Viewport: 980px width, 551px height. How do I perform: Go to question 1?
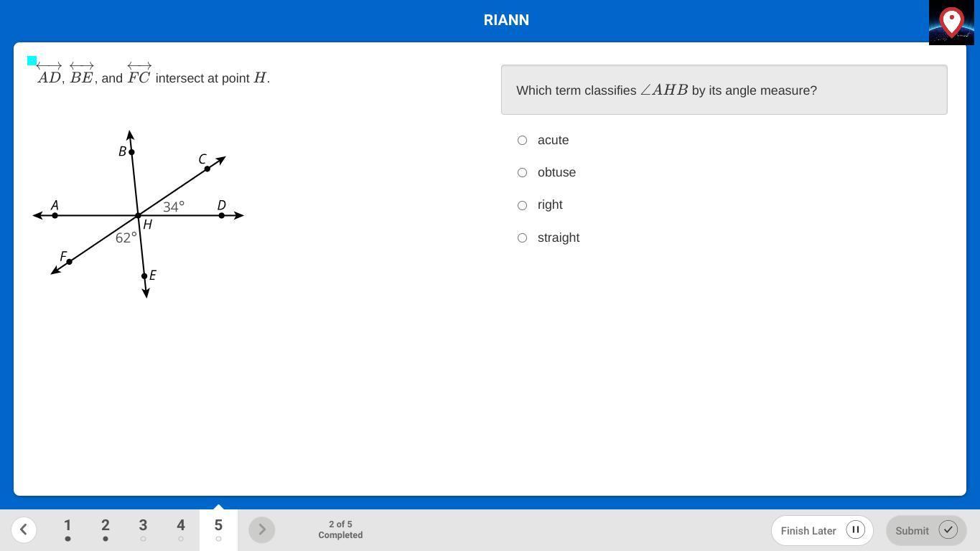[x=67, y=529]
